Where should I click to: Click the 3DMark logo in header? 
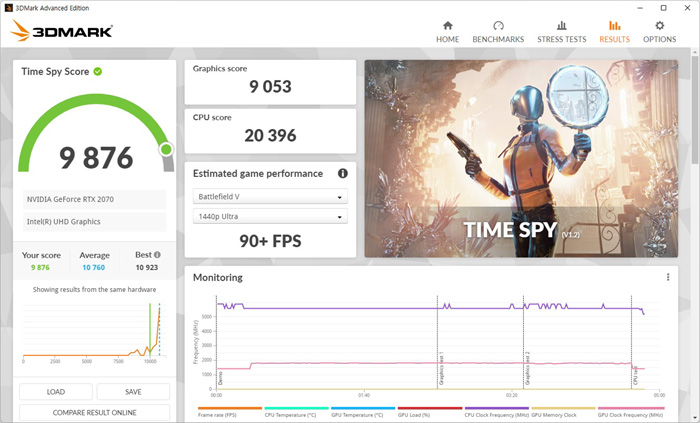pos(62,31)
